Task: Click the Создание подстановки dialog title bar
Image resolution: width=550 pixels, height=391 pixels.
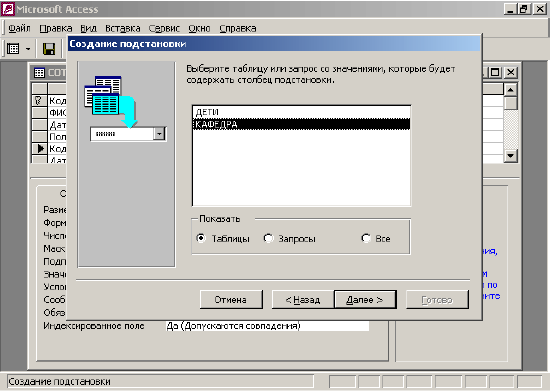Action: (x=274, y=44)
